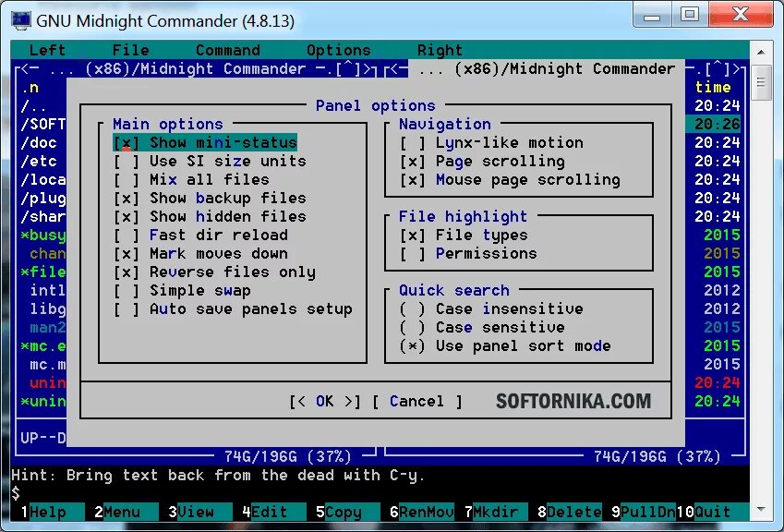This screenshot has width=784, height=532.
Task: Click the highlighted 20:26 time row
Action: click(713, 125)
